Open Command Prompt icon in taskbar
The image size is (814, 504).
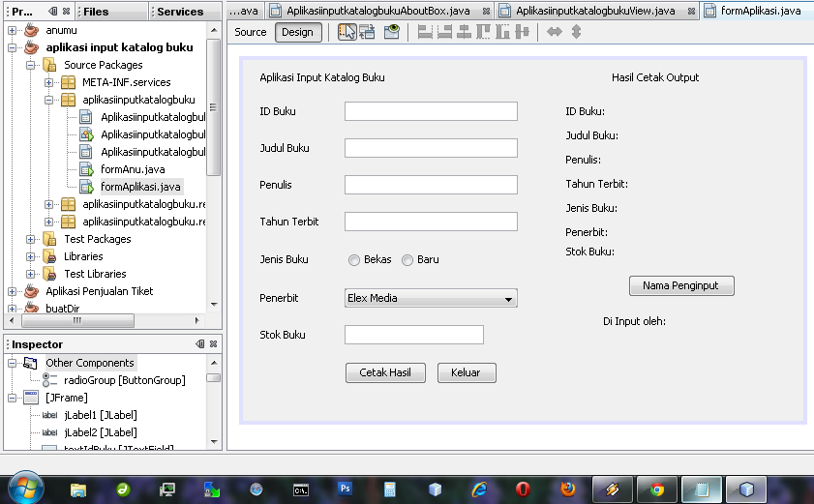(x=301, y=489)
